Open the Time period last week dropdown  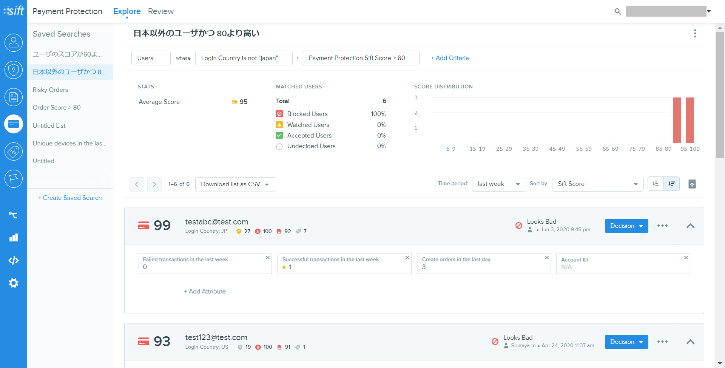[x=498, y=184]
